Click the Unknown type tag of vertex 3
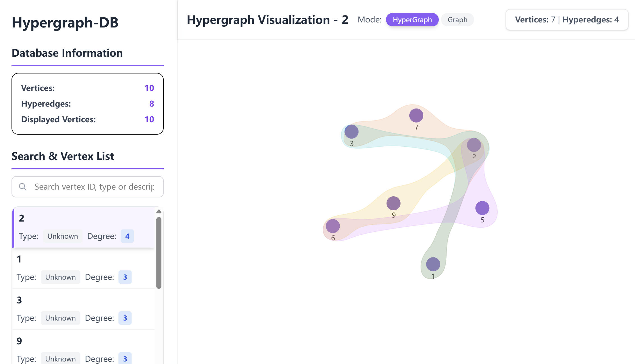Image resolution: width=635 pixels, height=364 pixels. click(60, 318)
